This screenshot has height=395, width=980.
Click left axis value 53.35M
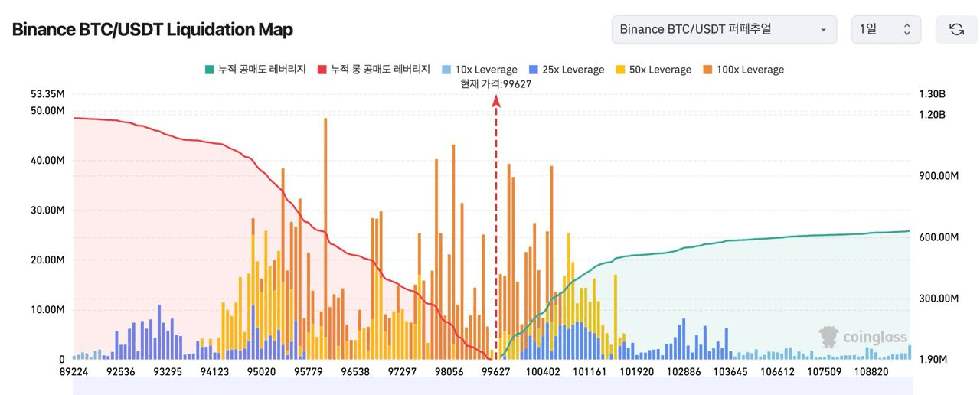point(47,94)
